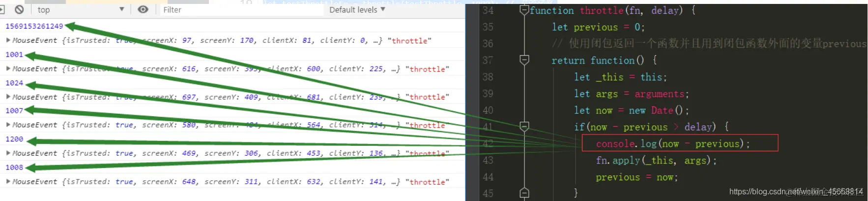Image resolution: width=868 pixels, height=201 pixels.
Task: Click line number 38 in the gutter
Action: (x=488, y=77)
